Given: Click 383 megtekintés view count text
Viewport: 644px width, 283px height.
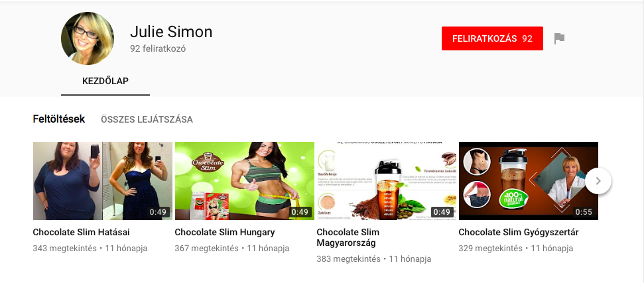Looking at the screenshot, I should click(x=349, y=259).
